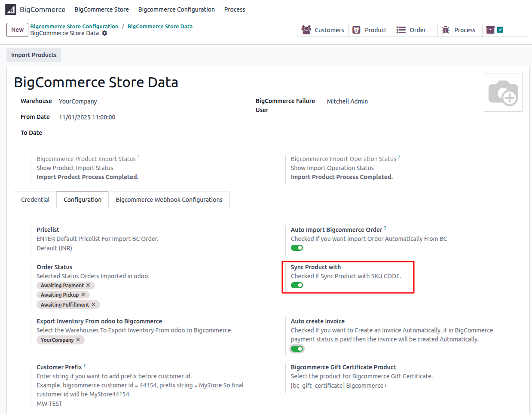Click the Import Products button
The image size is (532, 414).
coord(34,55)
